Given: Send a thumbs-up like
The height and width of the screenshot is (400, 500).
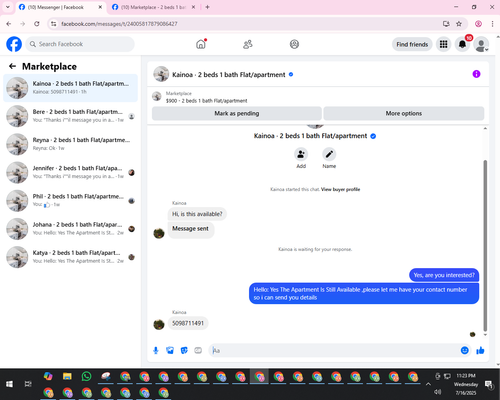Looking at the screenshot, I should 480,350.
